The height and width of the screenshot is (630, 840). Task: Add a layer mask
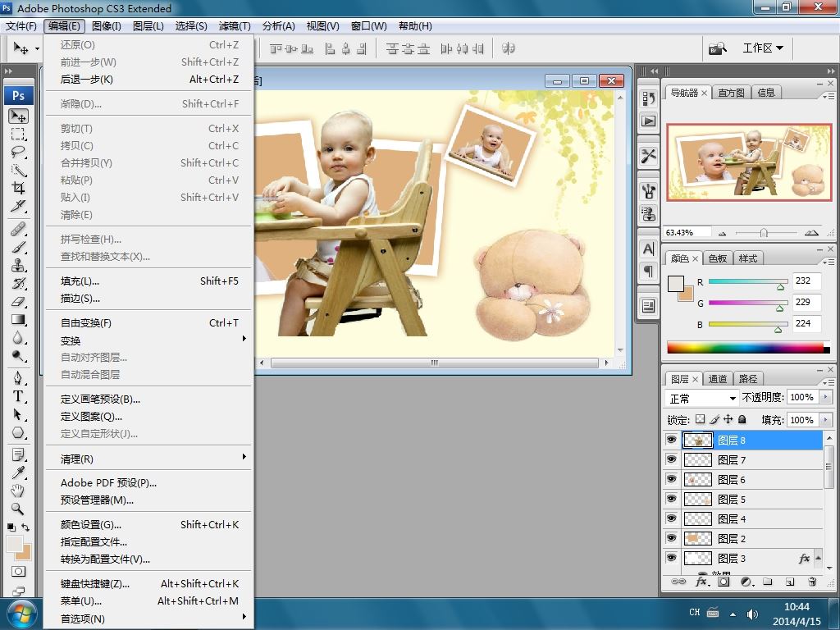[x=724, y=582]
